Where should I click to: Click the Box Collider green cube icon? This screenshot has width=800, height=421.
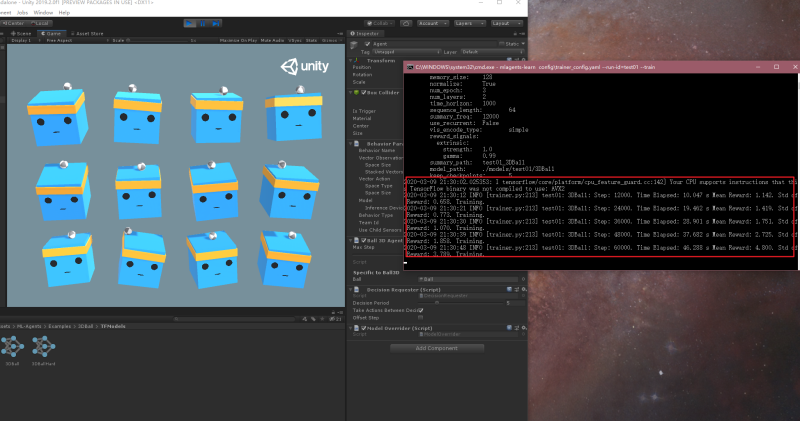357,92
